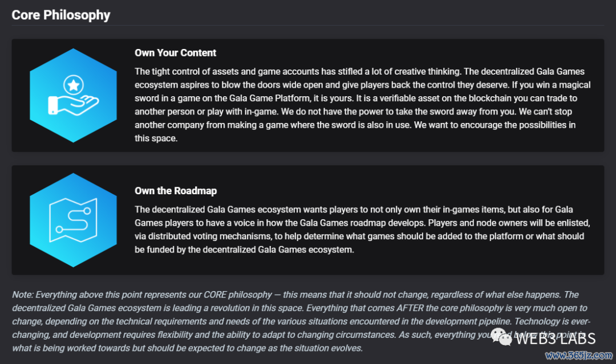616x364 pixels.
Task: Select the Own the Roadmap card background
Action: pyautogui.click(x=307, y=220)
